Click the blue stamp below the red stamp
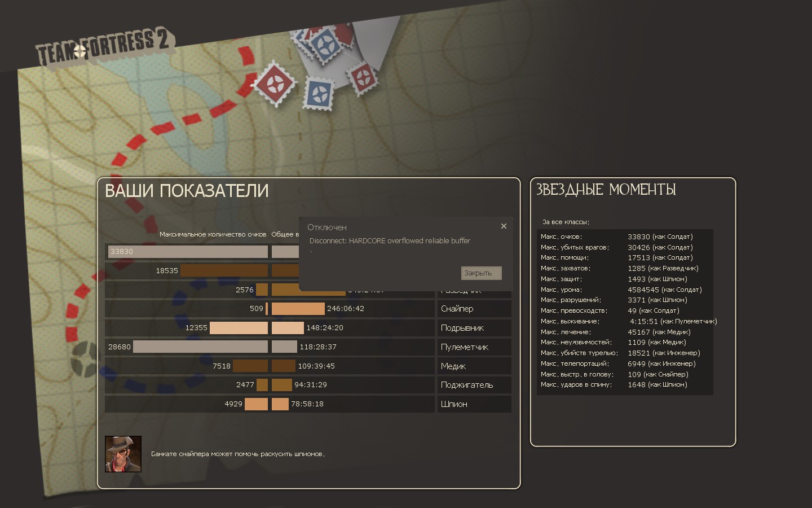Screen dimensions: 812x508 (320, 93)
